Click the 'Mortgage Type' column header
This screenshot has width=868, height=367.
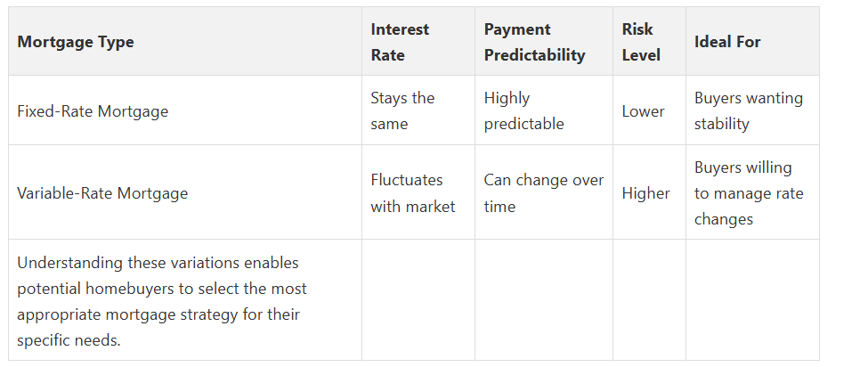pyautogui.click(x=76, y=42)
